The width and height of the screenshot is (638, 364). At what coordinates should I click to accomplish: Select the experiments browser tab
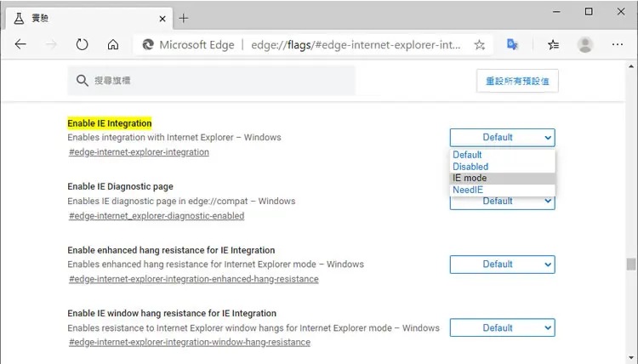click(89, 19)
